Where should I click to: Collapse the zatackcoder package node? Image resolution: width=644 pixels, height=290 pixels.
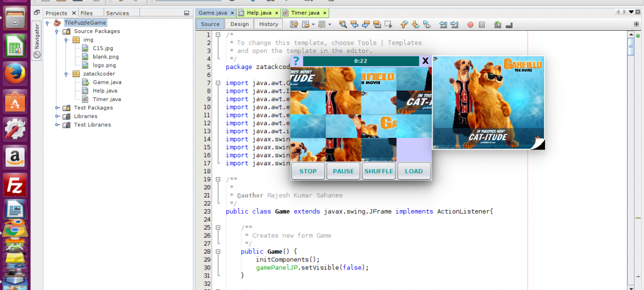pyautogui.click(x=66, y=74)
